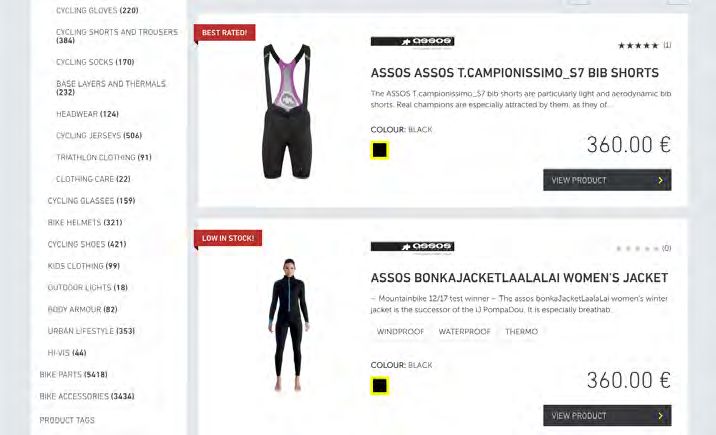Open Cycling Jerseys category
This screenshot has width=716, height=435.
click(x=99, y=136)
